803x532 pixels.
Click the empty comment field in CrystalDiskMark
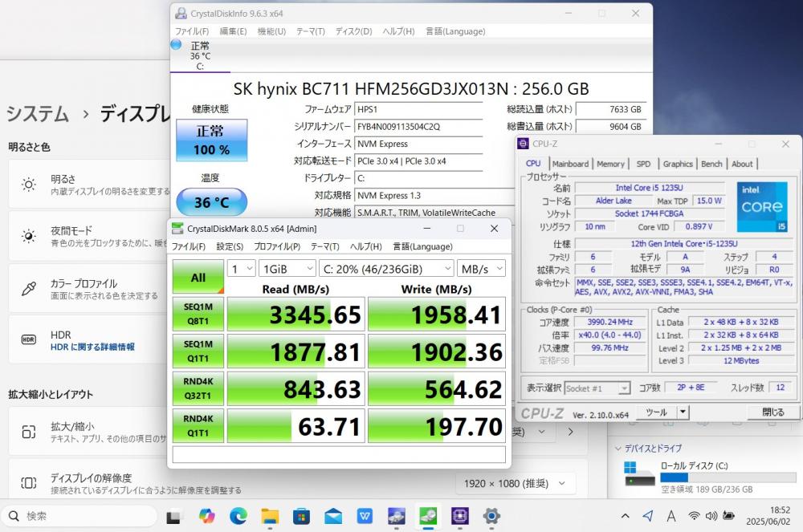tap(339, 455)
